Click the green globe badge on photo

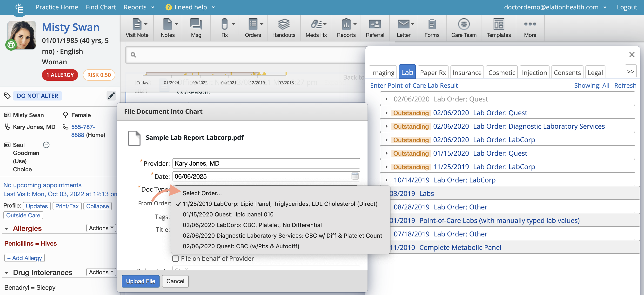point(11,45)
